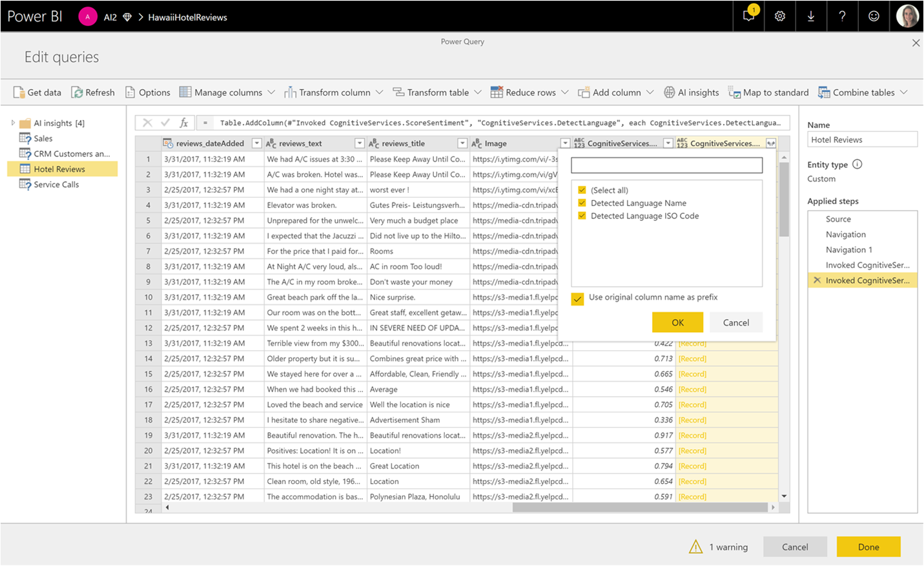
Task: Open the Manage columns menu
Action: (227, 92)
